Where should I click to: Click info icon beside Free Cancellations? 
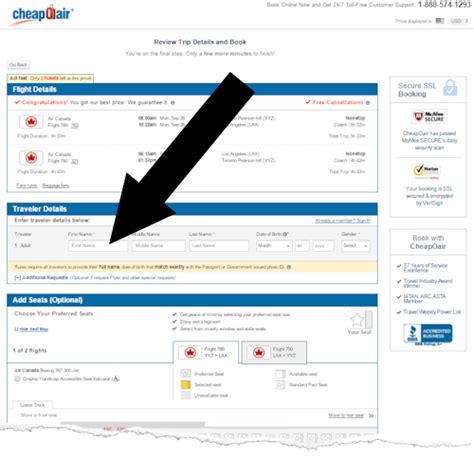click(x=368, y=103)
